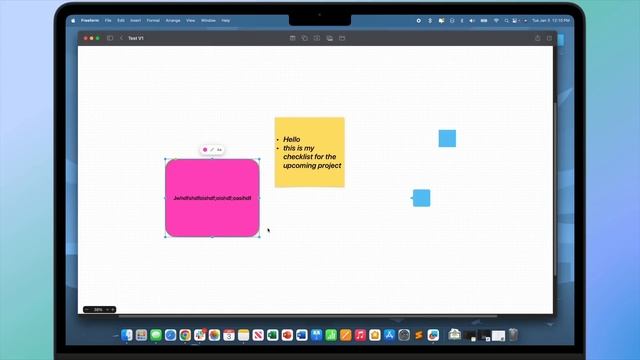The width and height of the screenshot is (640, 360).
Task: Open the shapes library in the toolbar
Action: click(304, 38)
